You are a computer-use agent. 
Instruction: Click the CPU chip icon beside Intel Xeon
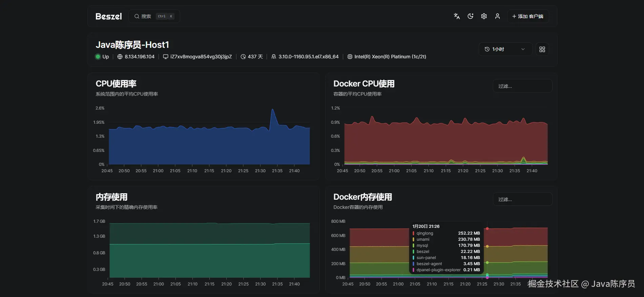[x=350, y=57]
